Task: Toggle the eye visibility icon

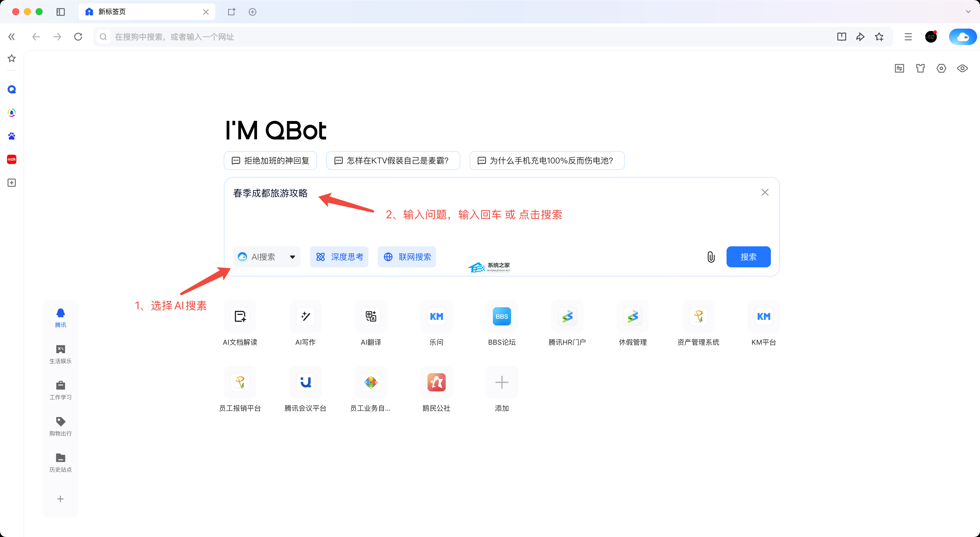Action: [962, 69]
